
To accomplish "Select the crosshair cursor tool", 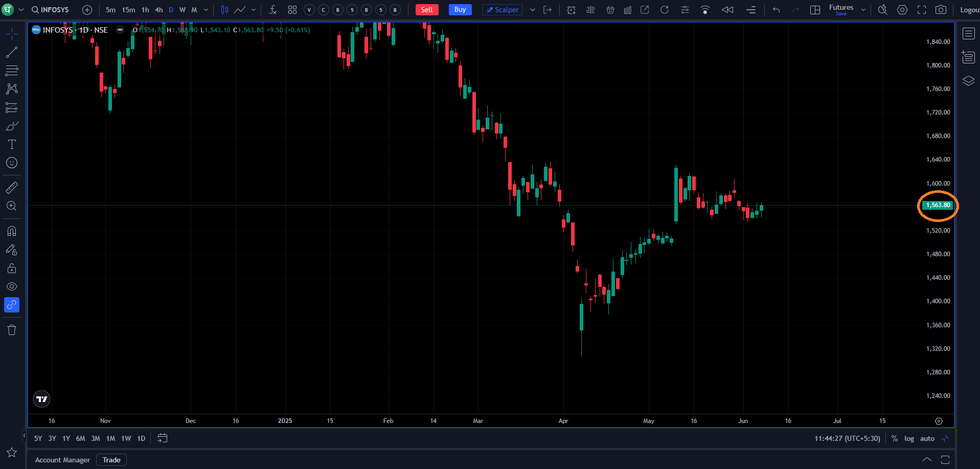I will (x=12, y=34).
